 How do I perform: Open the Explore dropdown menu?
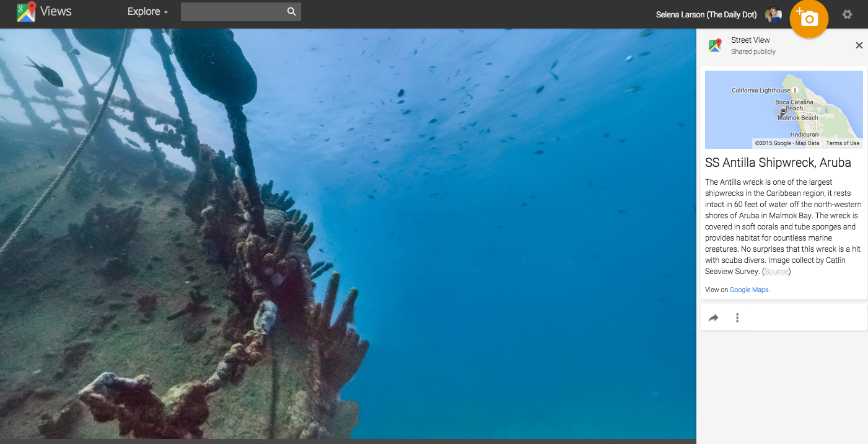click(147, 12)
